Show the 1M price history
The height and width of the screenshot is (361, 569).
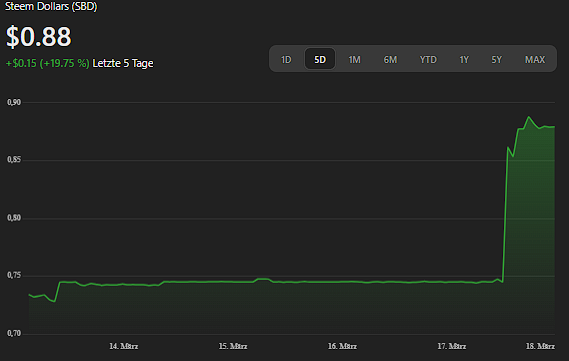click(x=354, y=60)
